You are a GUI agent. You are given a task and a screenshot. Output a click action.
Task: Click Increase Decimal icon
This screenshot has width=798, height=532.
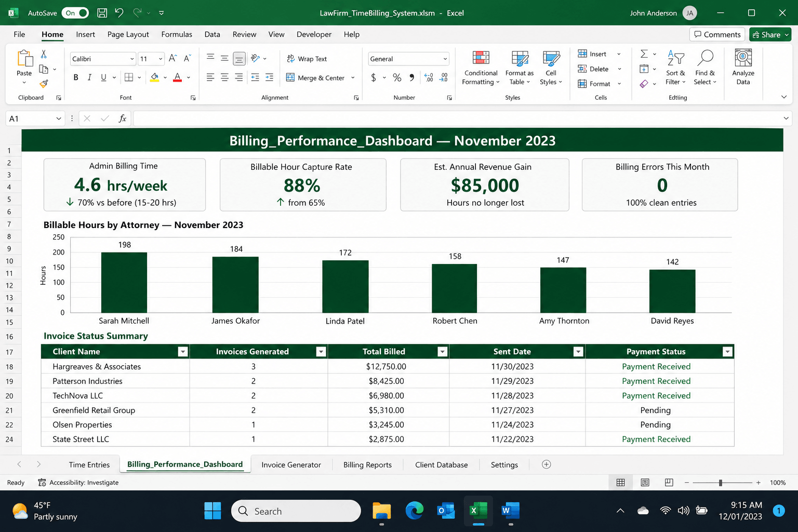tap(429, 77)
